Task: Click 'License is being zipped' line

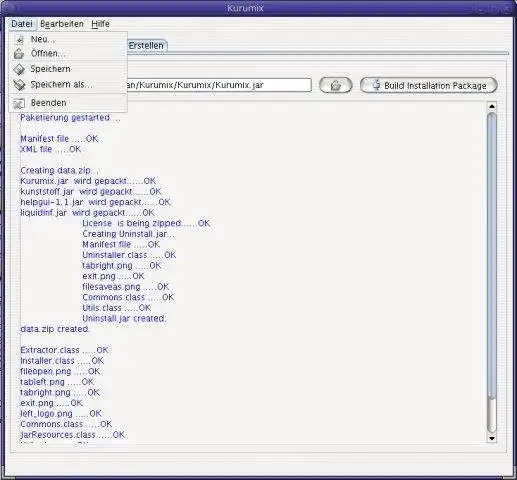Action: click(x=146, y=223)
